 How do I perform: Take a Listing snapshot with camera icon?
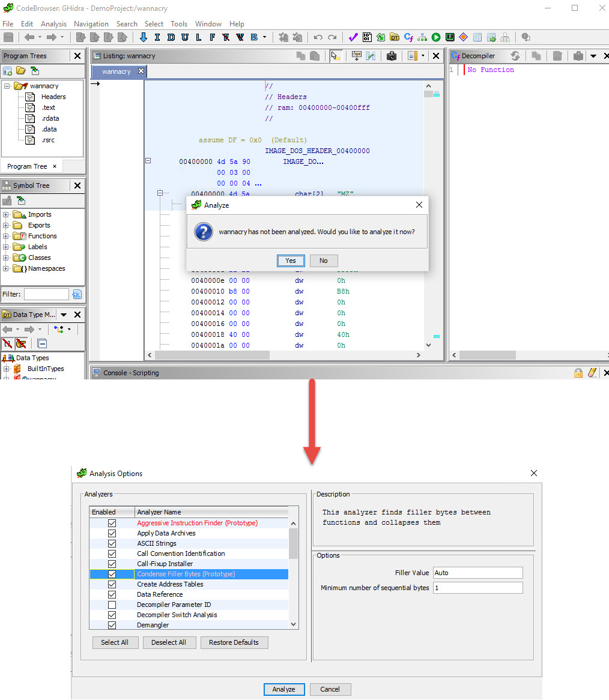pyautogui.click(x=392, y=56)
